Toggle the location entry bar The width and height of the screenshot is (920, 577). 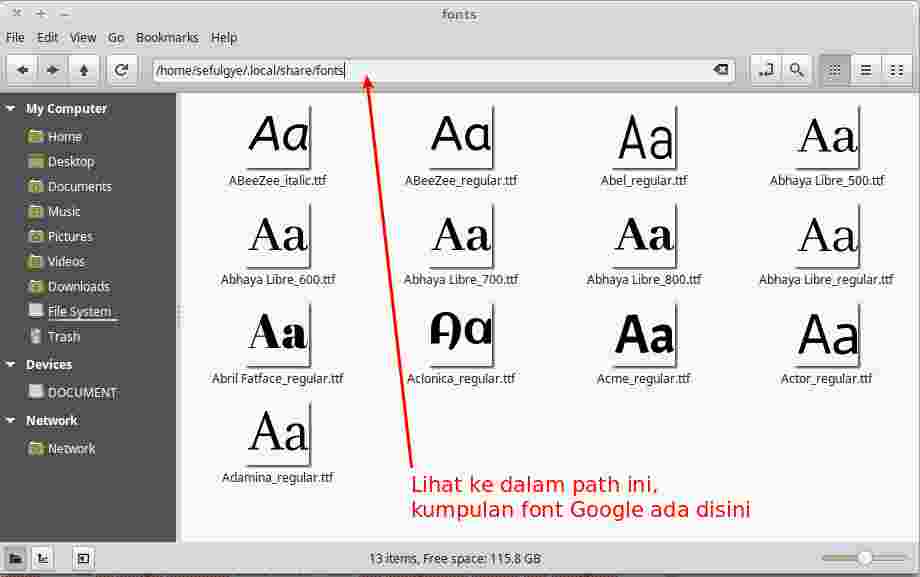[x=768, y=70]
